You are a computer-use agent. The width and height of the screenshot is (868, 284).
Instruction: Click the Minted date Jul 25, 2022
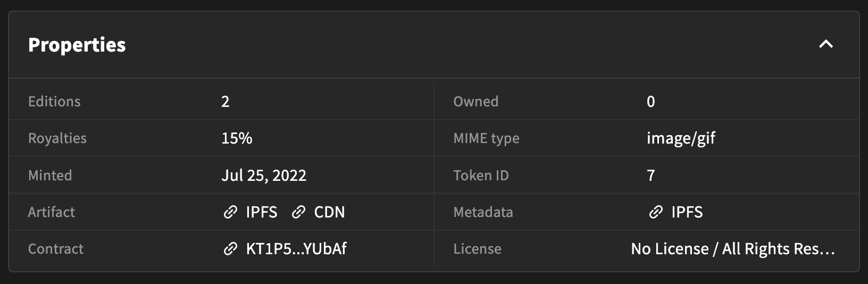264,176
